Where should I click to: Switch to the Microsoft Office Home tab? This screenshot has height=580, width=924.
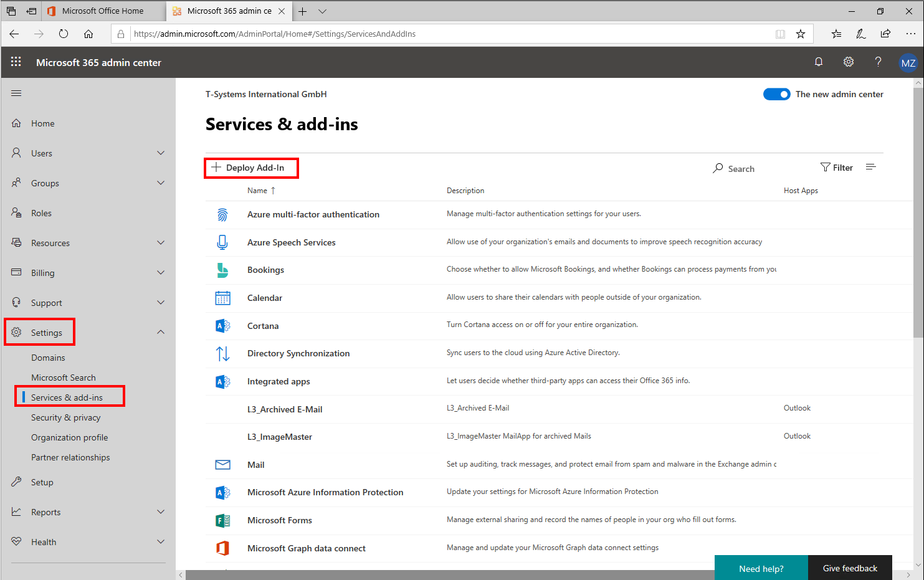(x=103, y=11)
